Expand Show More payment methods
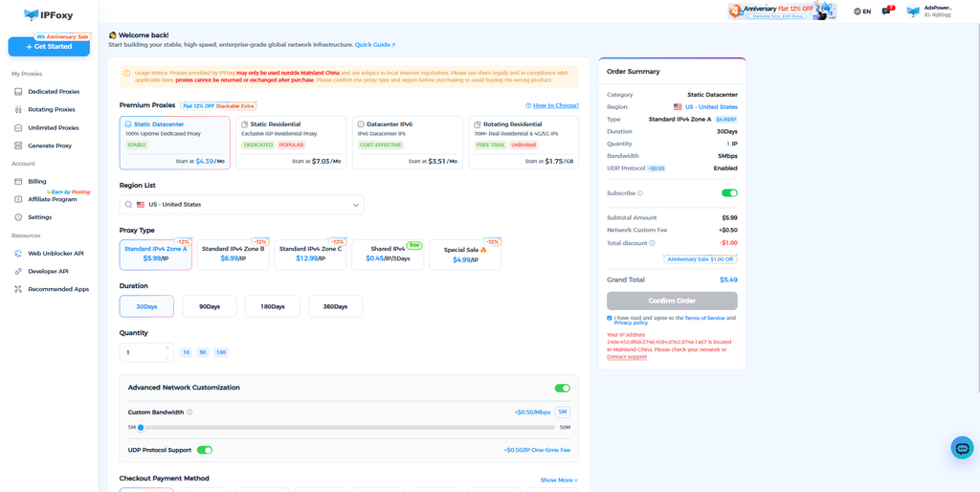The width and height of the screenshot is (980, 492). [x=559, y=481]
